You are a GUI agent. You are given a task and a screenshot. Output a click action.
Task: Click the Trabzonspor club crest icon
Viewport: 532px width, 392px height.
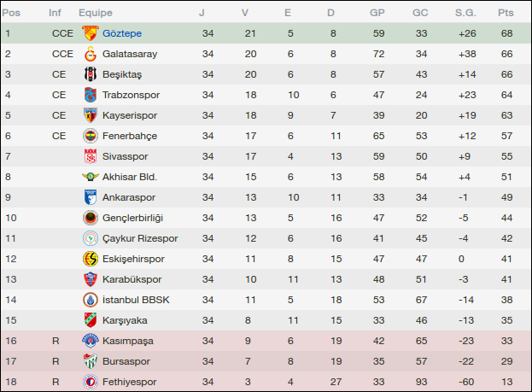(90, 95)
